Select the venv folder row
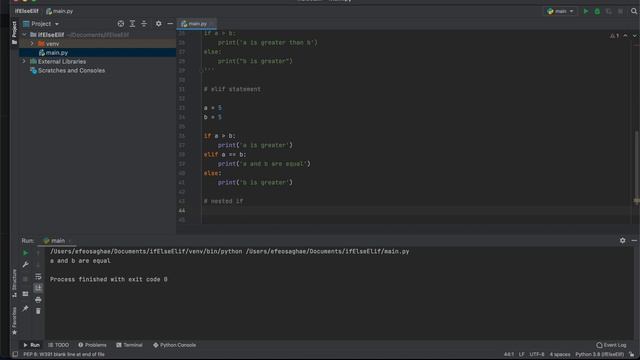 tap(98, 44)
